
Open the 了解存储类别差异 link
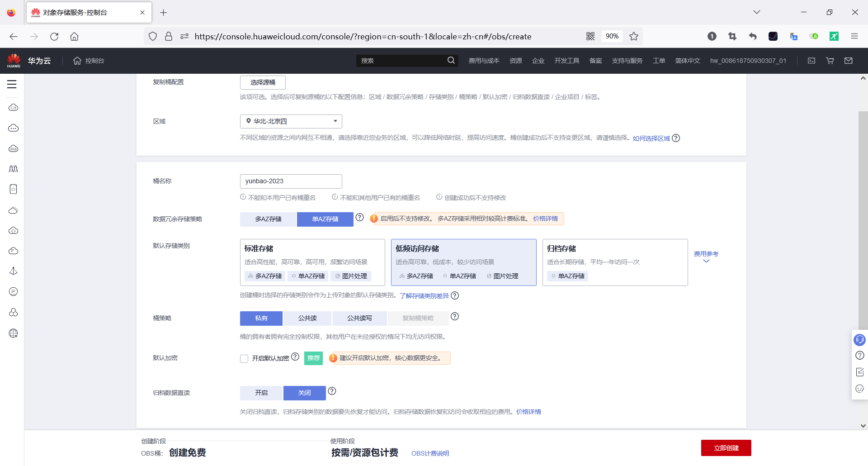click(424, 296)
